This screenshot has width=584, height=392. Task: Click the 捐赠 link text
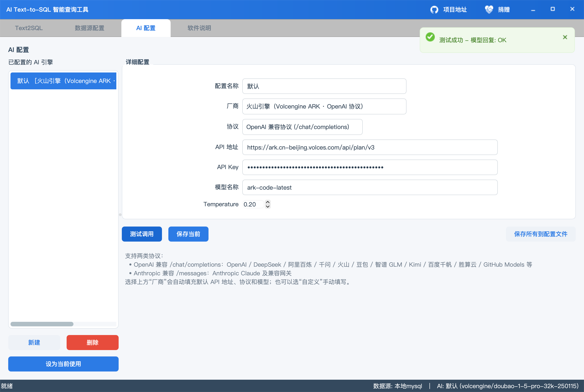(x=504, y=10)
